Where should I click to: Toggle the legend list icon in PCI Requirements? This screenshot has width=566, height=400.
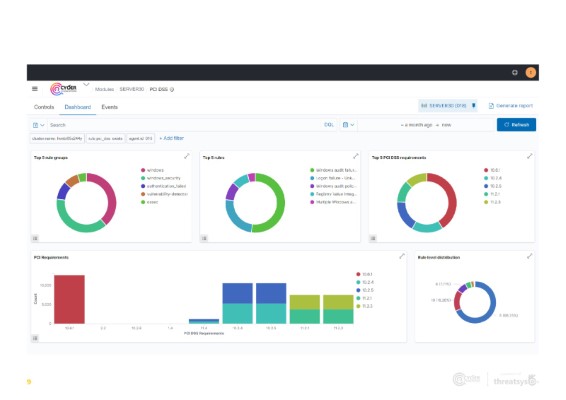click(x=35, y=338)
